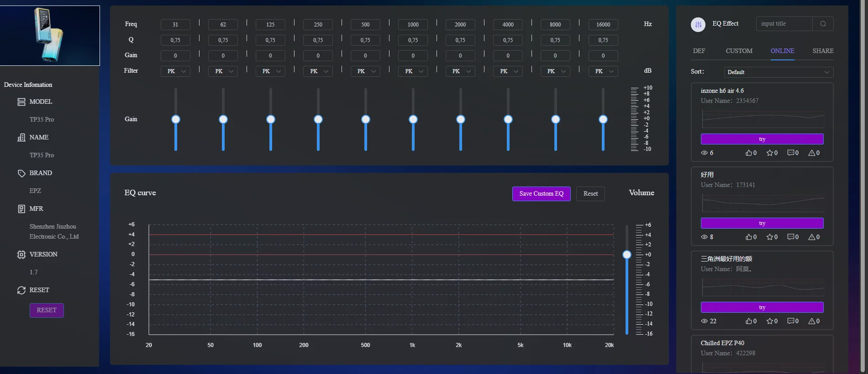Click the search icon beside input title

tap(823, 24)
